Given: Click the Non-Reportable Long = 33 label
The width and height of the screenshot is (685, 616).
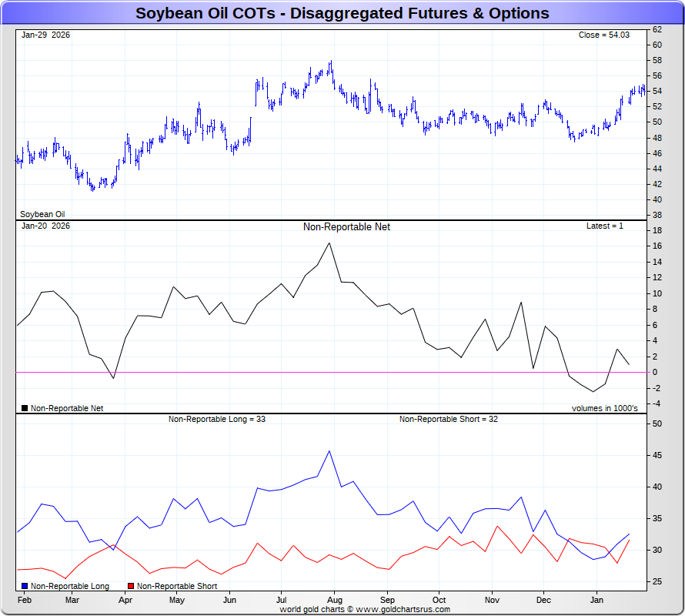Looking at the screenshot, I should click(x=217, y=420).
